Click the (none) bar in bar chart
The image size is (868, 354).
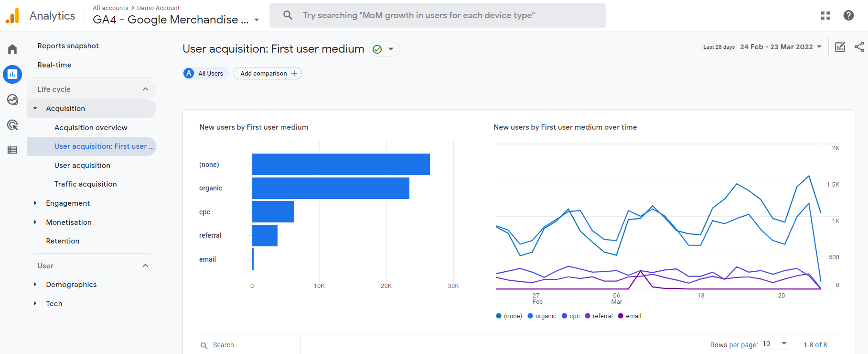pyautogui.click(x=341, y=164)
